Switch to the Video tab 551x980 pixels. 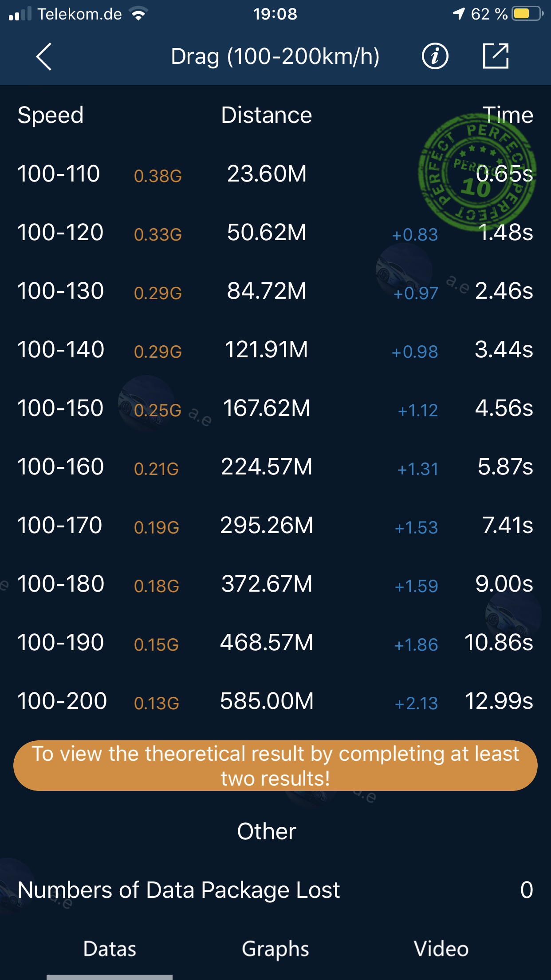(441, 949)
